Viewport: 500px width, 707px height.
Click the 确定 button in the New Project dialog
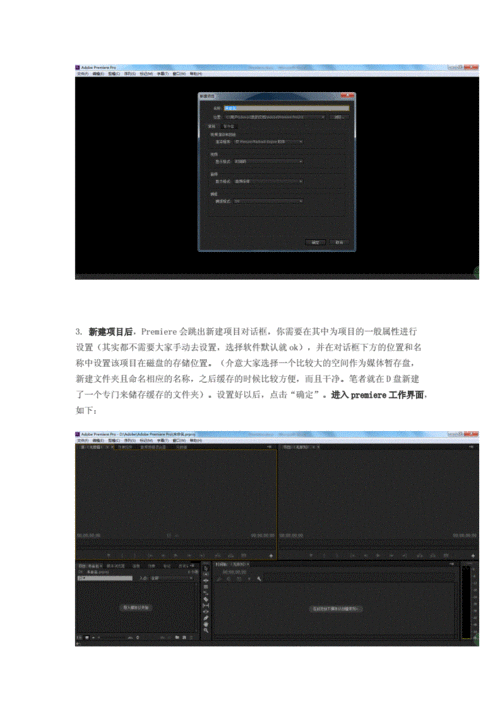click(315, 242)
